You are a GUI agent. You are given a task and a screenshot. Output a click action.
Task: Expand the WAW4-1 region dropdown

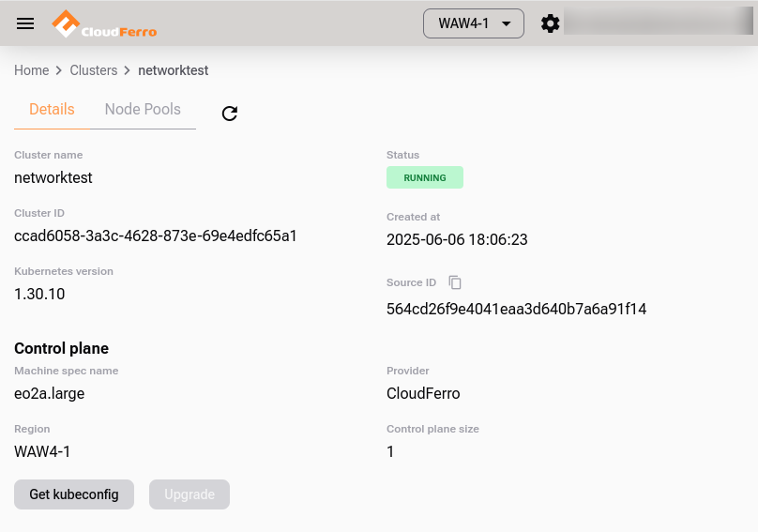(x=474, y=23)
